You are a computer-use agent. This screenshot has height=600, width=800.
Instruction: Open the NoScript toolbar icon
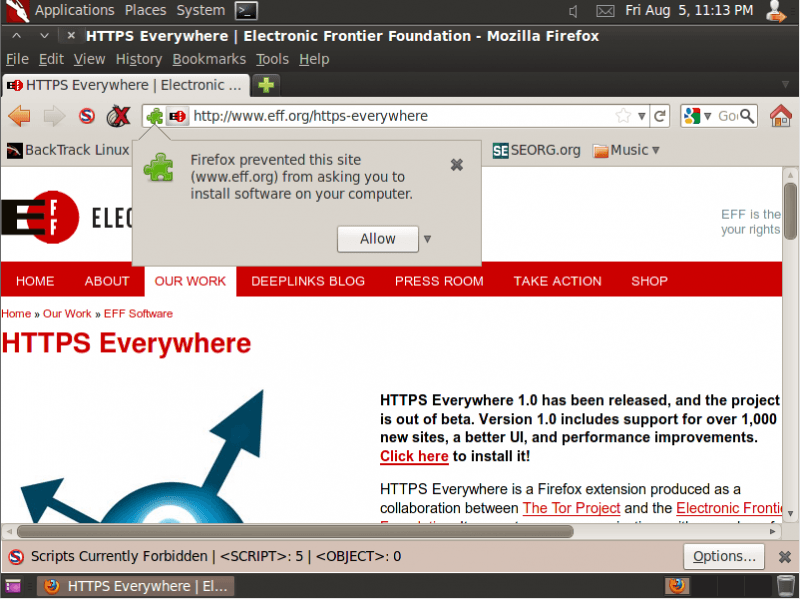[x=87, y=116]
